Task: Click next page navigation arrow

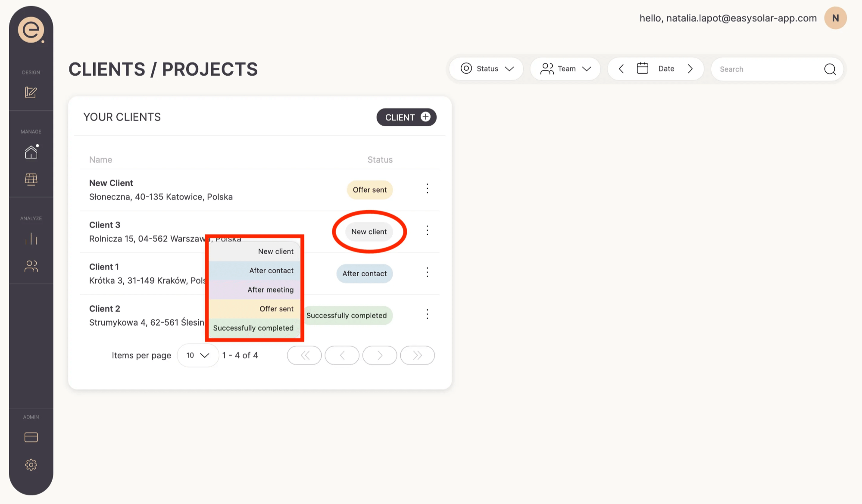Action: coord(379,355)
